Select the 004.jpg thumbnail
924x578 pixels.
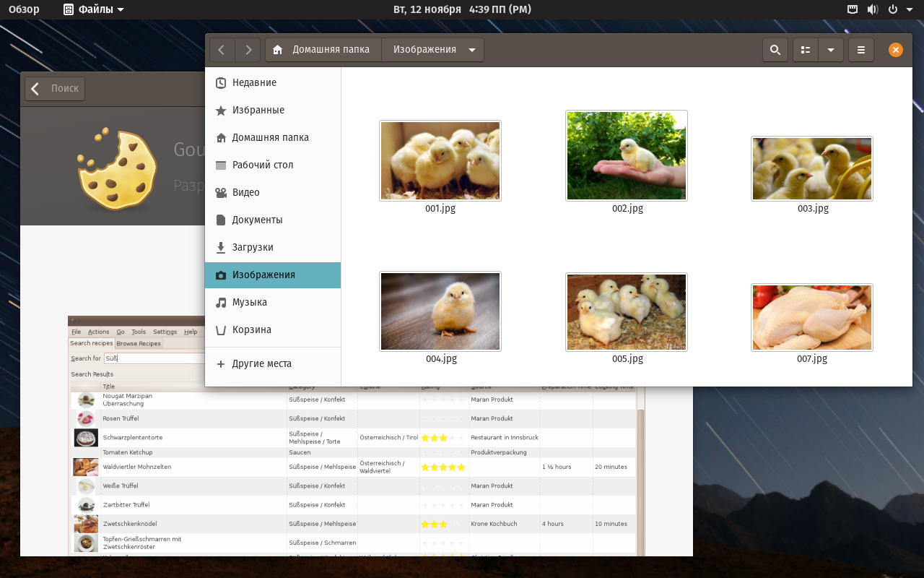pos(440,311)
